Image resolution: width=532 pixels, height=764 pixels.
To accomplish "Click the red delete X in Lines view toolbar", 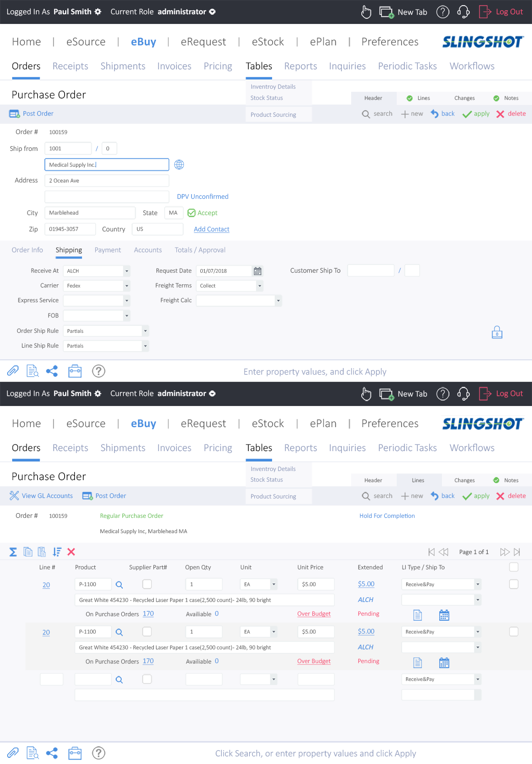I will pyautogui.click(x=500, y=496).
